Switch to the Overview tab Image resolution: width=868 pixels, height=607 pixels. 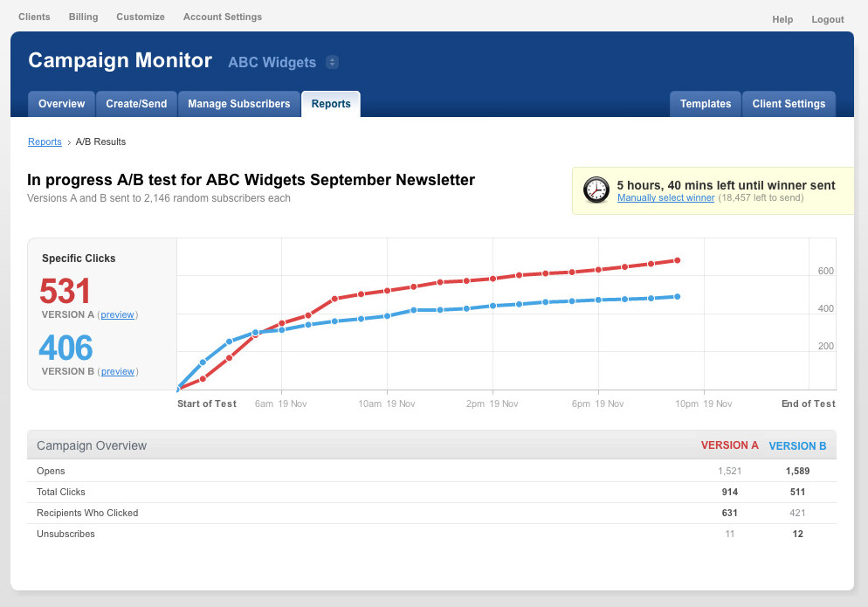click(x=61, y=104)
